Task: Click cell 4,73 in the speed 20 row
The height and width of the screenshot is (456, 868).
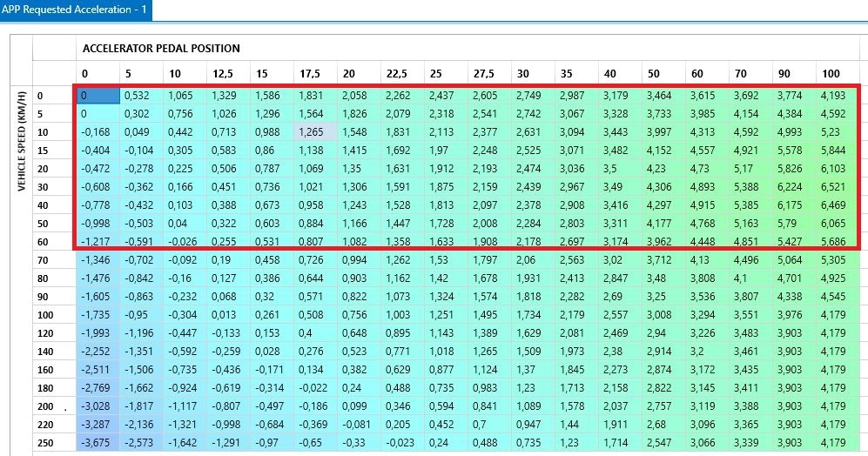Action: click(x=707, y=169)
